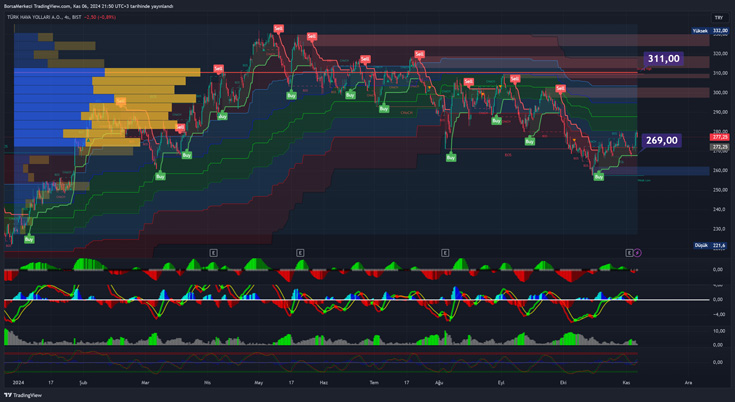Open the earnings E marker above Ağu
This screenshot has height=402, width=735.
point(445,253)
